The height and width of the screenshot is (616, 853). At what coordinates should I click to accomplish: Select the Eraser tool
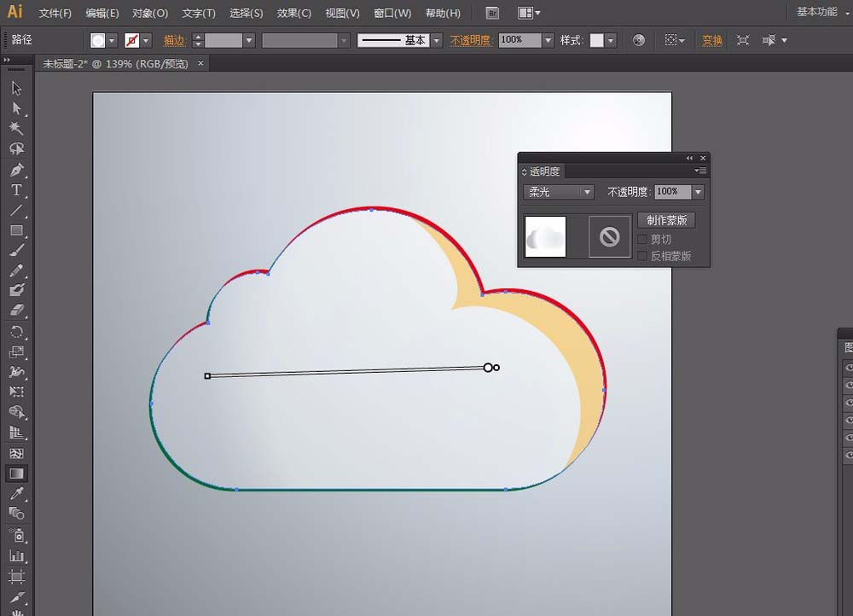[16, 311]
